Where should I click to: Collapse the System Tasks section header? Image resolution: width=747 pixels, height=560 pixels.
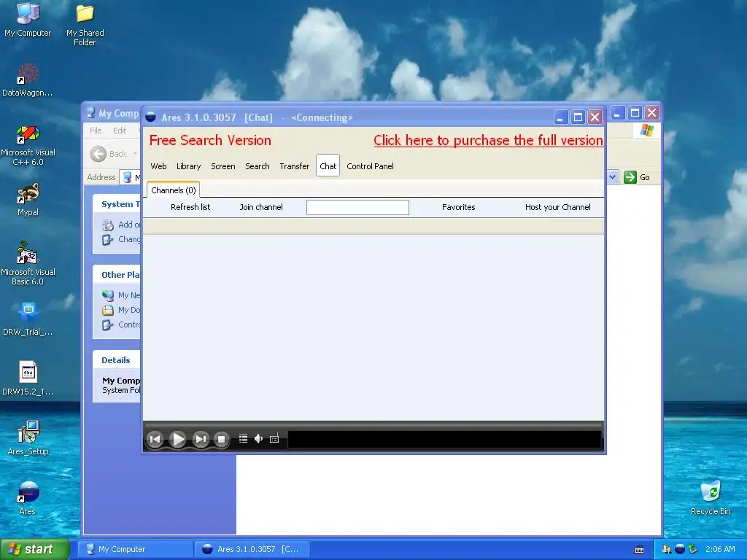[x=117, y=204]
